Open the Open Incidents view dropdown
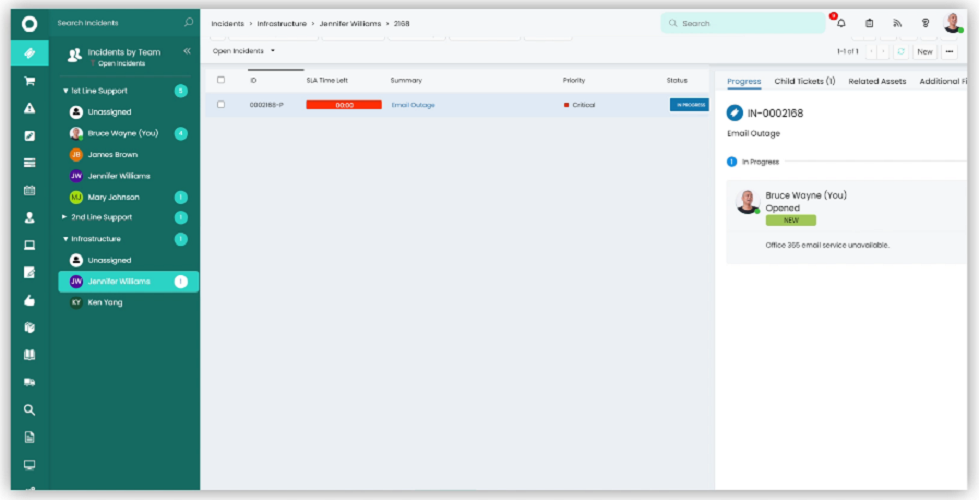 (x=244, y=51)
